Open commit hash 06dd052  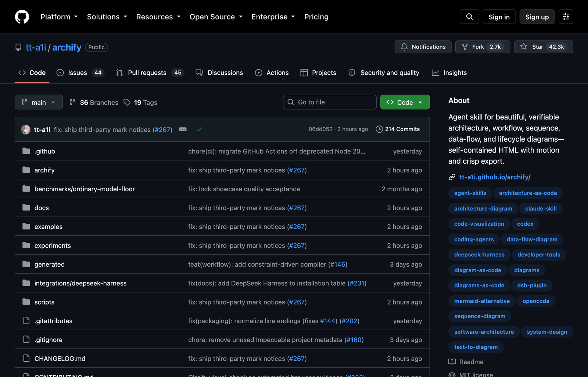point(320,129)
